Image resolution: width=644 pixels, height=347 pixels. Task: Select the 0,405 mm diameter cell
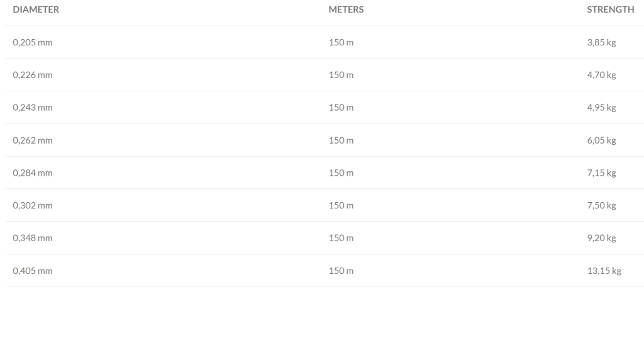tap(33, 271)
